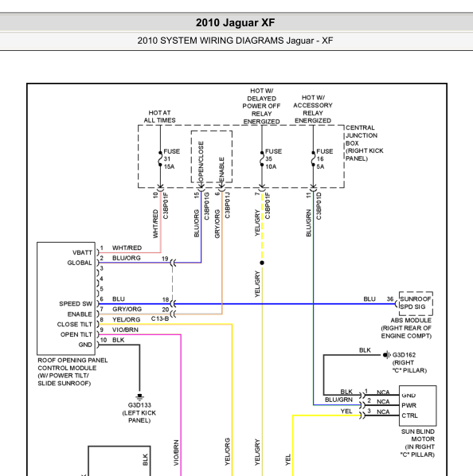Click the splice dot on YEL/GRY wire
This screenshot has width=473, height=476.
[x=262, y=263]
